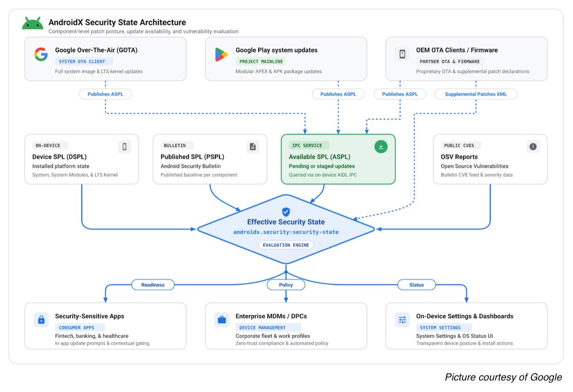
Task: Click the phone icon in Device SPL card
Action: pos(124,147)
